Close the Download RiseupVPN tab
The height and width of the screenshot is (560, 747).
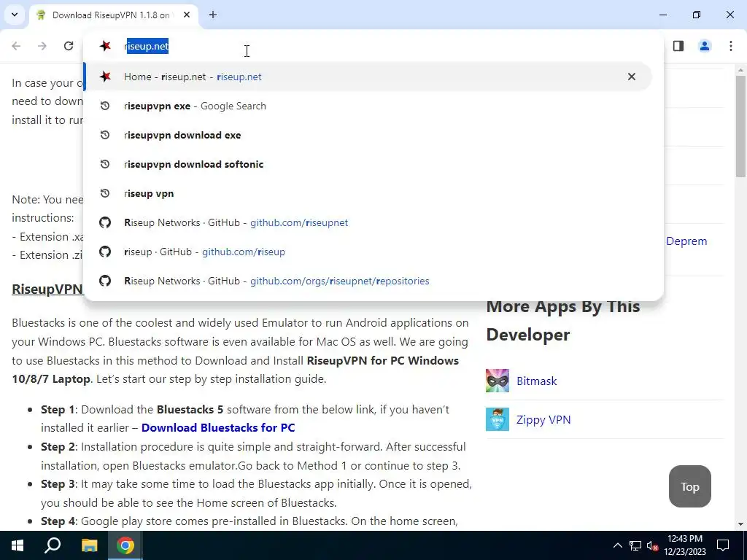(x=187, y=15)
